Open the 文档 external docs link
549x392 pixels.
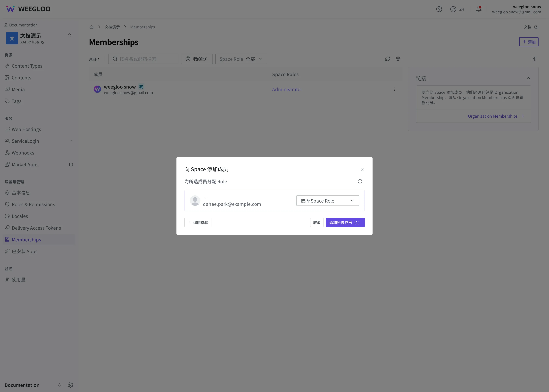coord(531,27)
